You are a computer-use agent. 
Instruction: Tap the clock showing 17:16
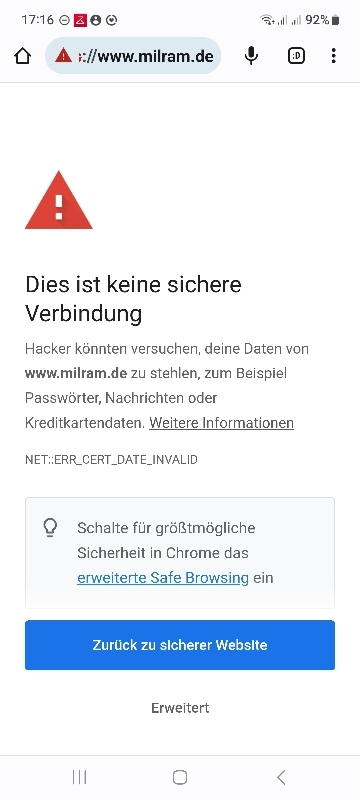37,20
